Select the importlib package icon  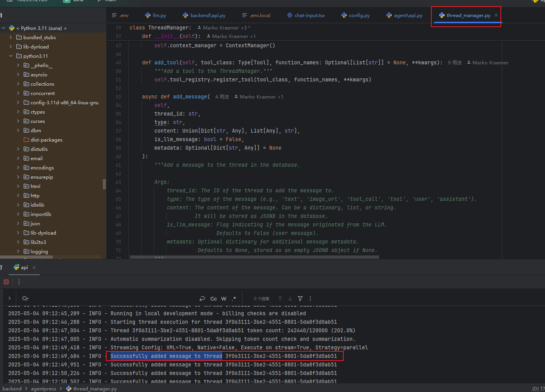[26, 214]
